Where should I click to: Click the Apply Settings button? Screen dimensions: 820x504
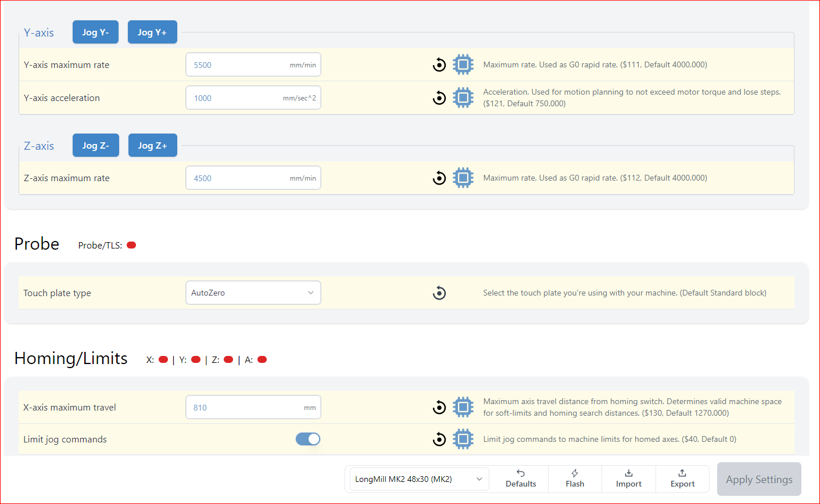point(759,479)
